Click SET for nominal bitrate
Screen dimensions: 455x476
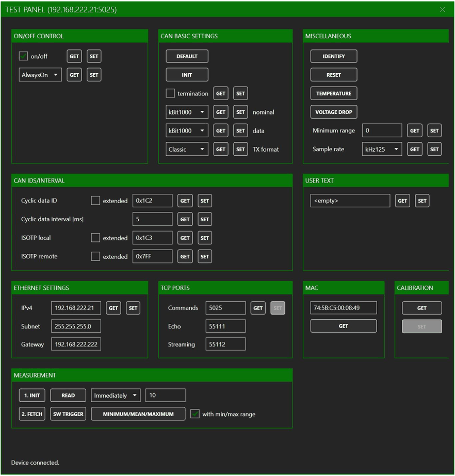coord(240,112)
